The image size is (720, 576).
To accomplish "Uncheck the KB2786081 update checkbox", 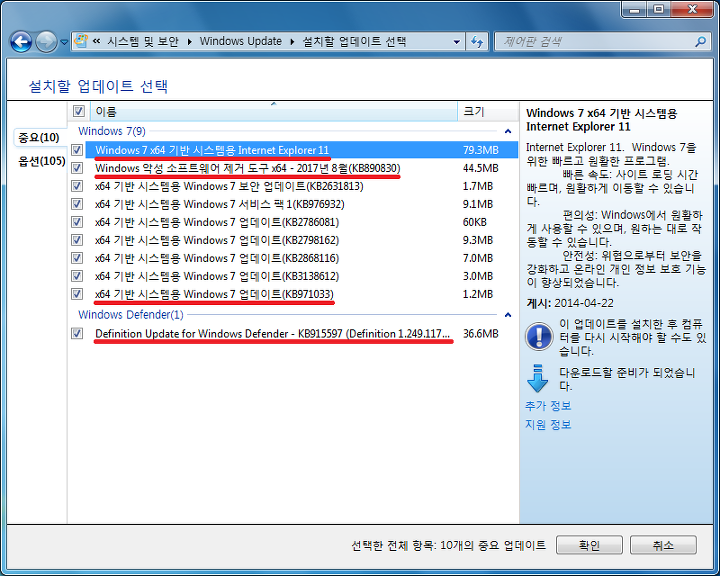I will click(77, 222).
